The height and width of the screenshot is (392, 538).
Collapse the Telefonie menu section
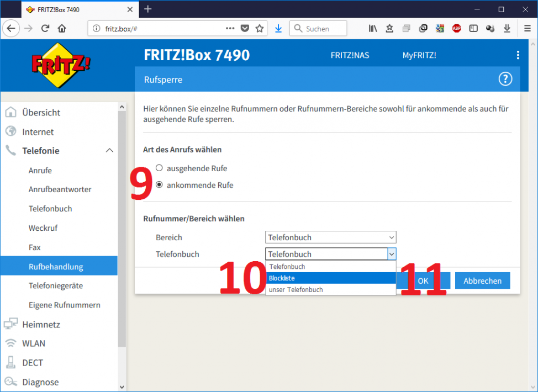click(x=109, y=151)
